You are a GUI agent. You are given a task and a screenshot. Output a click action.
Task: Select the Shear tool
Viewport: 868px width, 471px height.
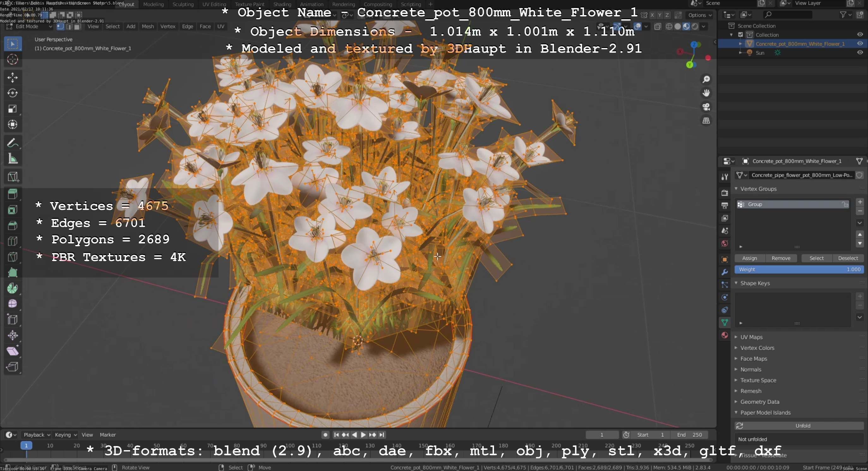pos(12,351)
